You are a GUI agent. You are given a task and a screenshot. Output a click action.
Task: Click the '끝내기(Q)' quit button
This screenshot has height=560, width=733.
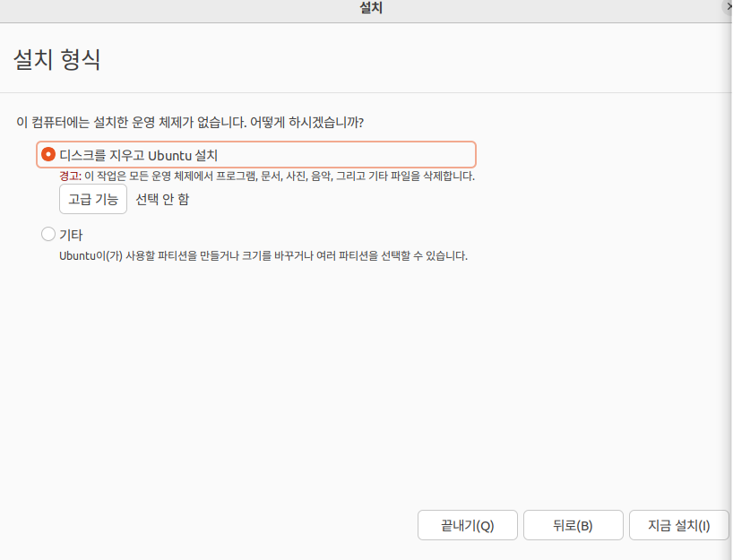coord(468,525)
